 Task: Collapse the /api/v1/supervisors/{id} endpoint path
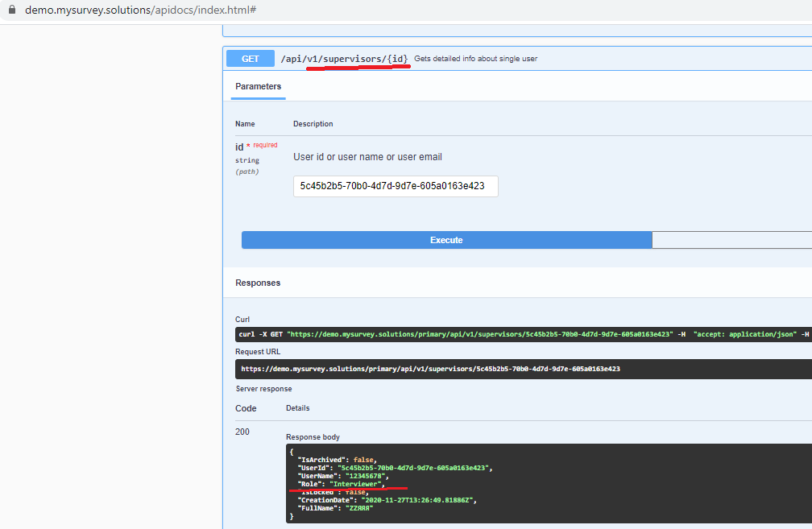[345, 59]
